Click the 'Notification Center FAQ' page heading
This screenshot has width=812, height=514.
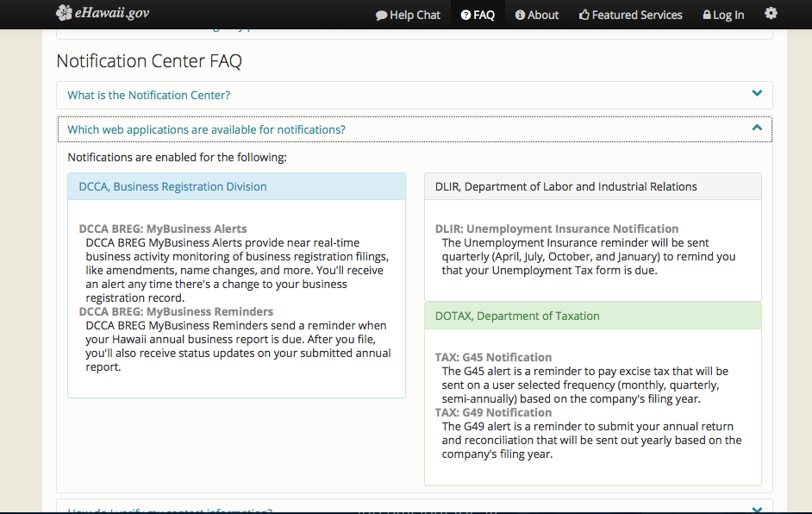149,61
